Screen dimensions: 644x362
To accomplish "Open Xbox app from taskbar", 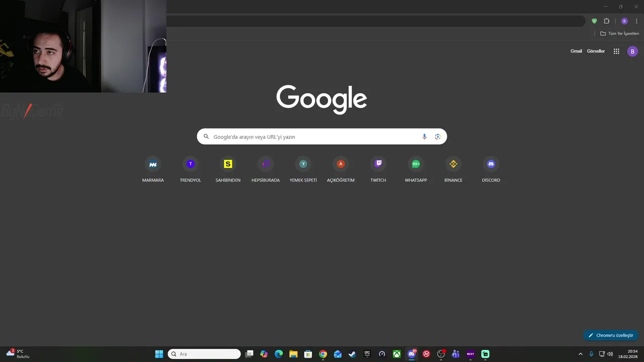I will (x=396, y=354).
